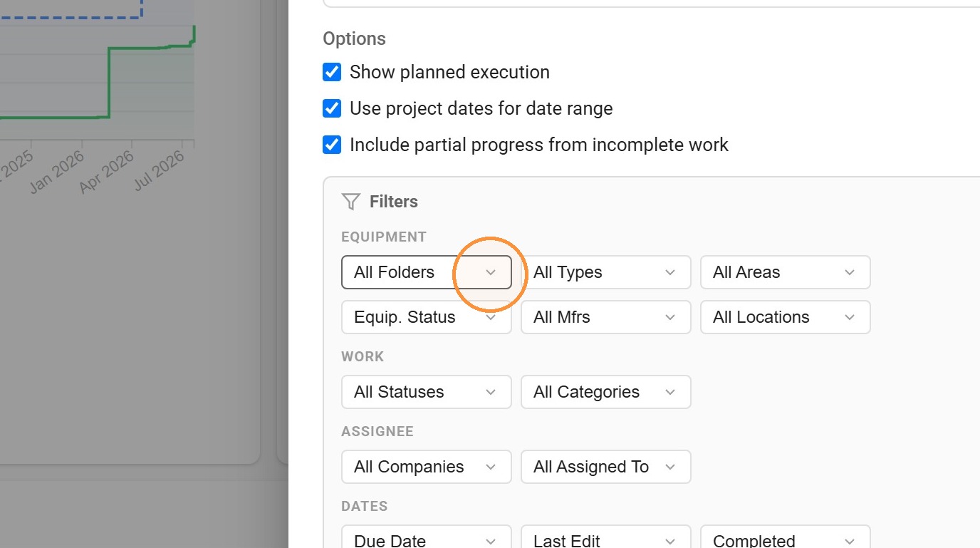This screenshot has width=980, height=548.
Task: Expand the All Assigned To dropdown
Action: [x=606, y=467]
